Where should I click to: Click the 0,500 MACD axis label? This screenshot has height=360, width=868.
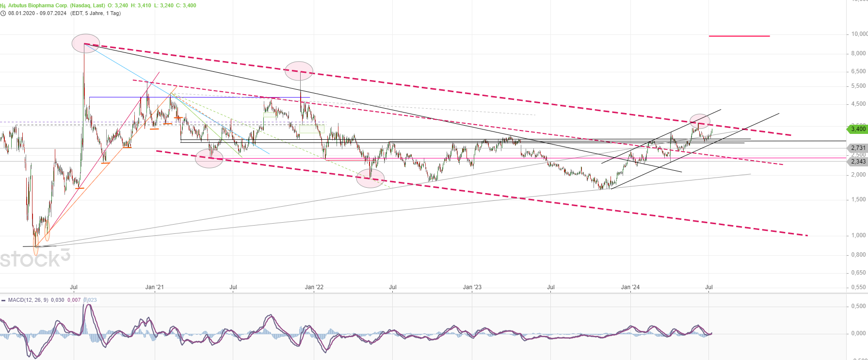858,306
